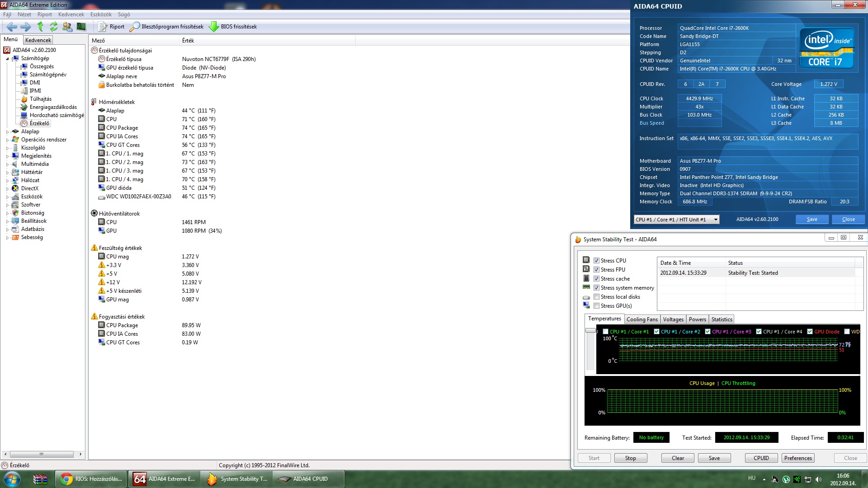Toggle the Stress CPU checkbox
This screenshot has width=868, height=488.
pos(596,261)
